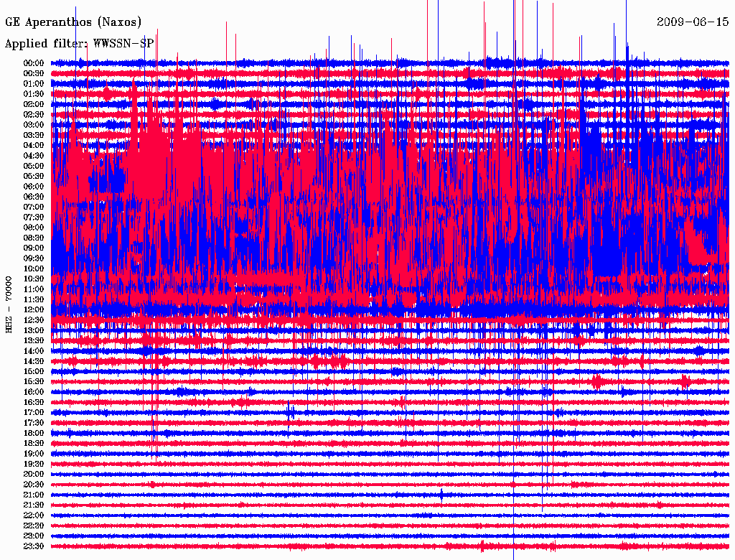Viewport: 735px width, 560px height.
Task: Select the 00:30 time label
Action: (34, 74)
